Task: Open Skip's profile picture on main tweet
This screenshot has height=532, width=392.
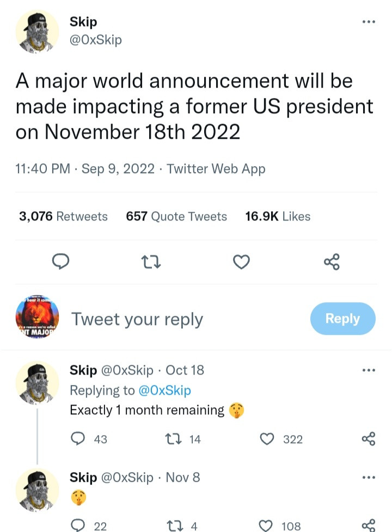Action: pos(38,32)
